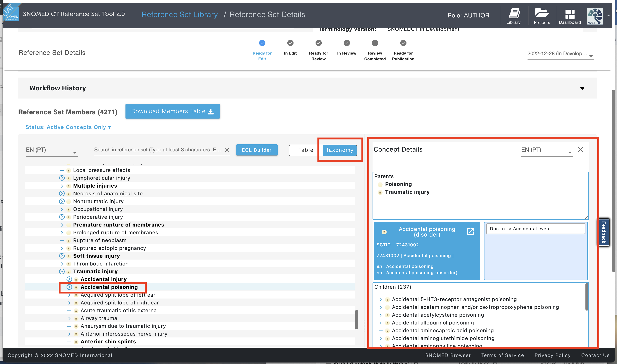The height and width of the screenshot is (364, 617).
Task: Expand Accidental allopurinol poisoning child
Action: click(381, 323)
